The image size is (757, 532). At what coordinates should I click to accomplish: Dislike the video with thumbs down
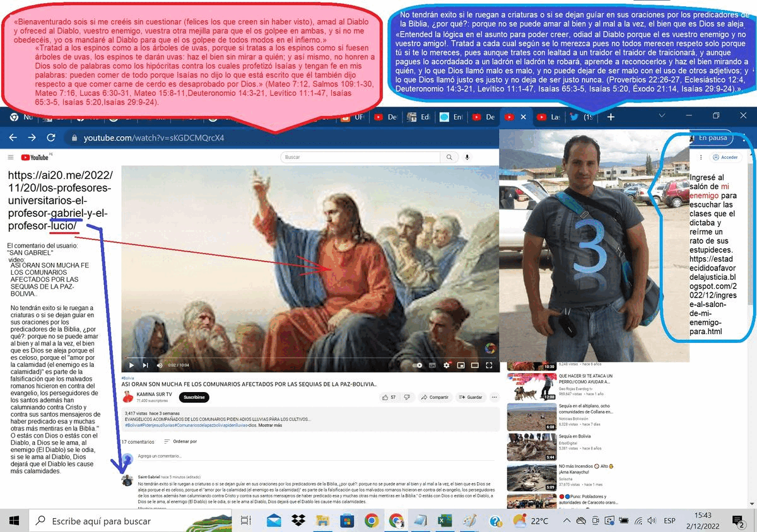[407, 397]
